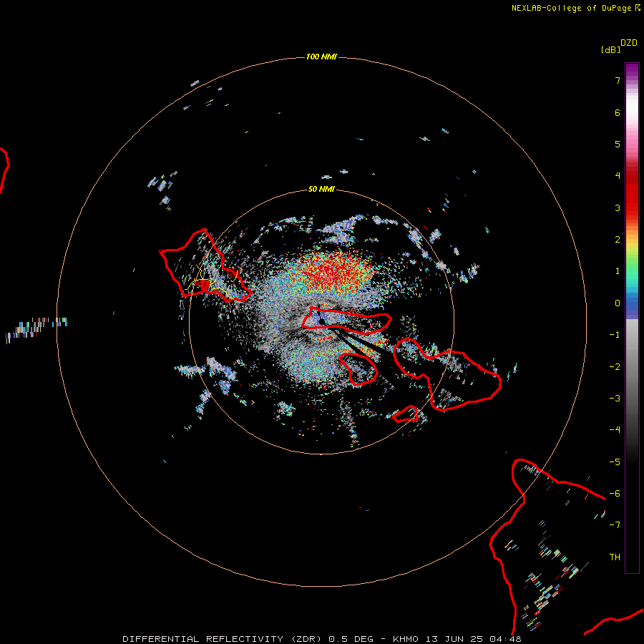The width and height of the screenshot is (644, 644).
Task: Click the scale value 0
Action: click(618, 303)
